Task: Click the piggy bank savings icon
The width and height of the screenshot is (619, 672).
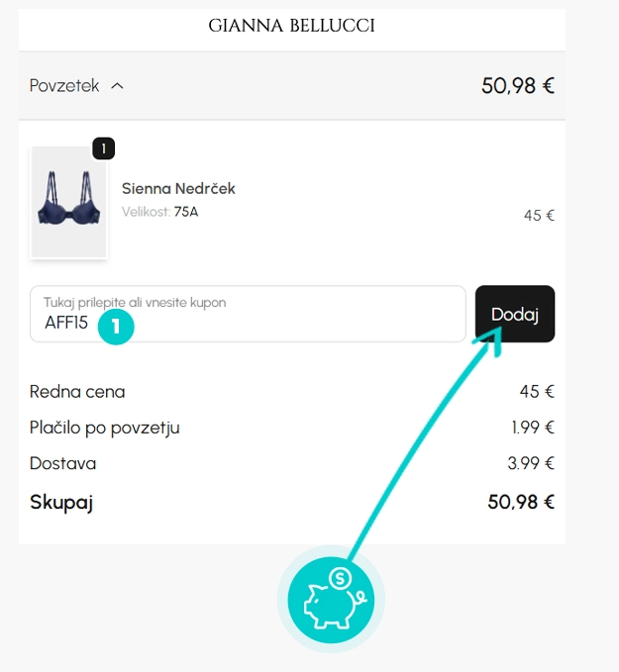Action: (331, 600)
